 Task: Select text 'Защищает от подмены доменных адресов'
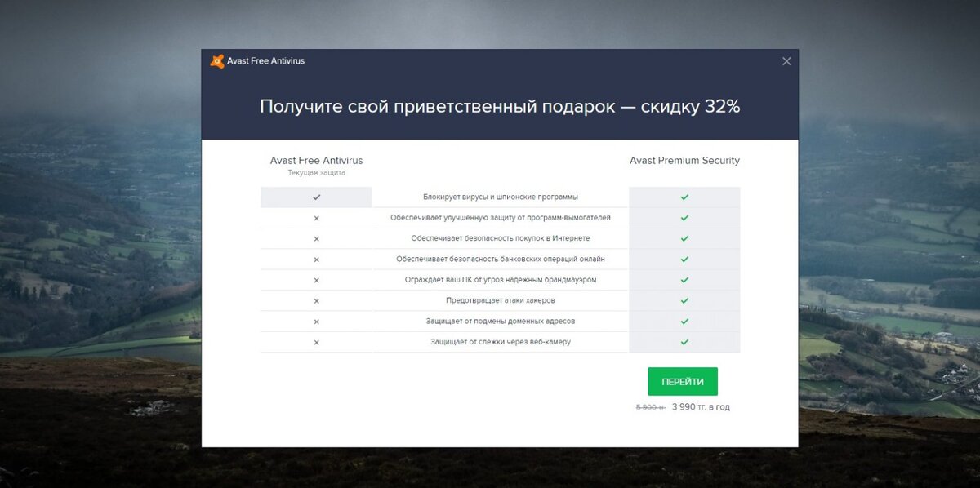tap(501, 322)
